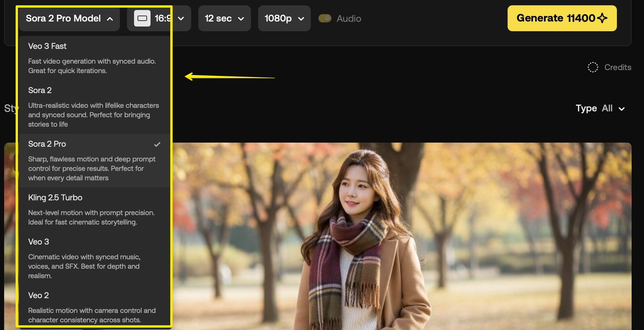Click the checkmark beside Sora 2 Pro
Image resolution: width=644 pixels, height=330 pixels.
[x=157, y=144]
